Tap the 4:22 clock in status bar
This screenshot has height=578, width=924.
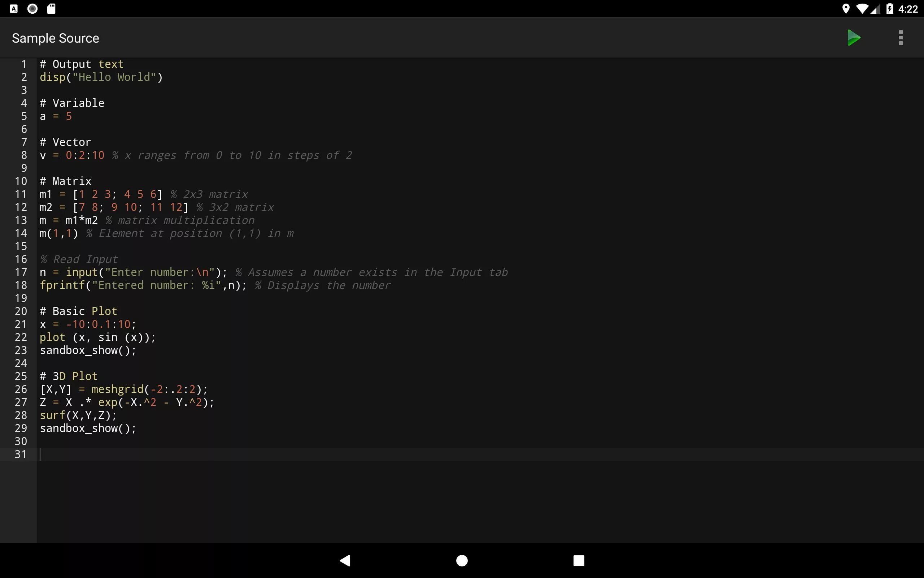[x=908, y=9]
